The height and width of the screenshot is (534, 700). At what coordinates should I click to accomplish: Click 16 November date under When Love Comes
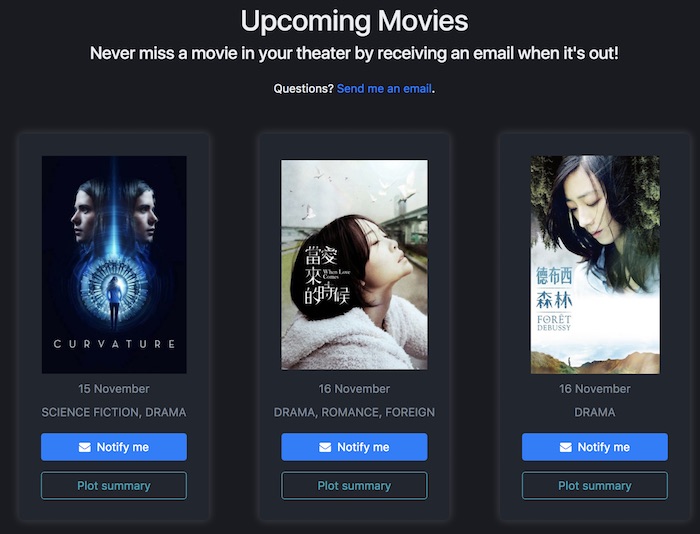354,389
